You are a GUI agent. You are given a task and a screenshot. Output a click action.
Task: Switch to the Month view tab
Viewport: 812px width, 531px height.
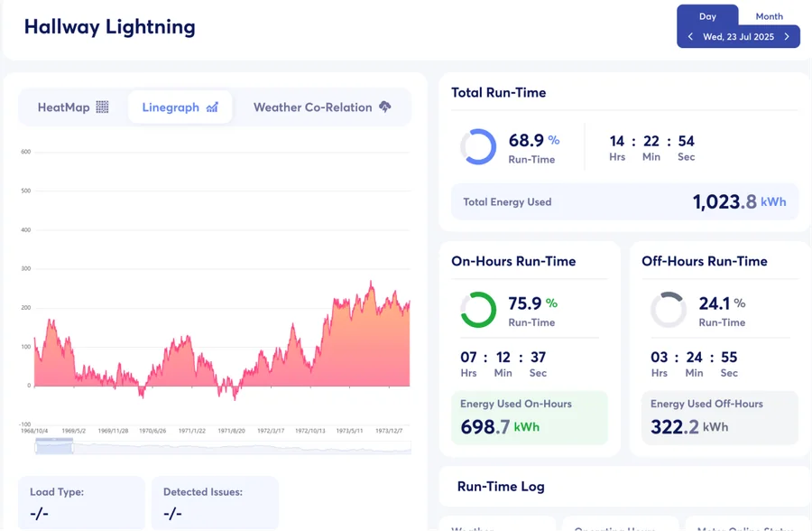click(769, 16)
